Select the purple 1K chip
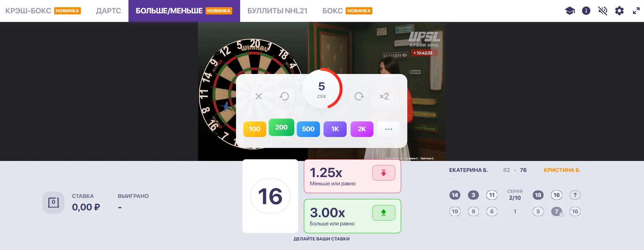Image resolution: width=644 pixels, height=250 pixels. (x=335, y=129)
